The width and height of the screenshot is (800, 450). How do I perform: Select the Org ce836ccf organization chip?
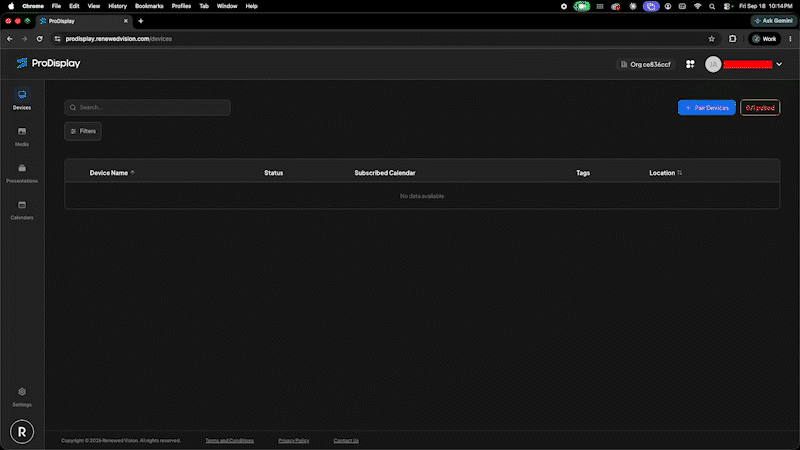(x=645, y=64)
